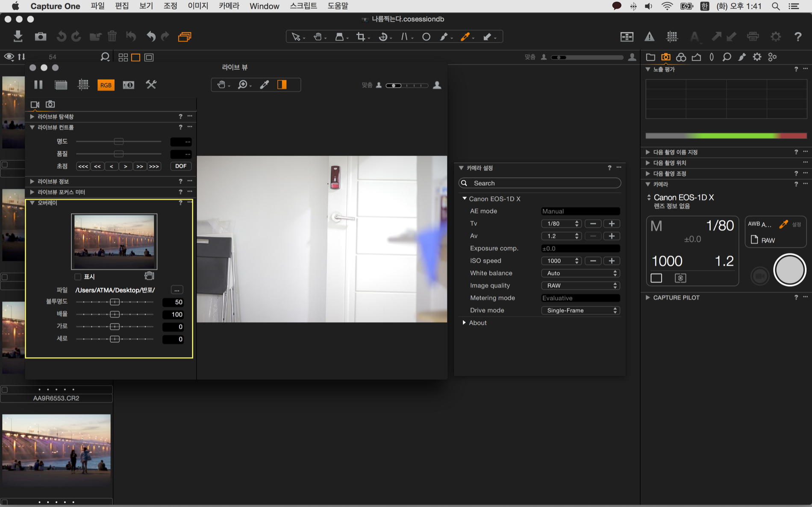This screenshot has height=507, width=812.
Task: Enable the 표시 overlay checkbox
Action: coord(78,277)
